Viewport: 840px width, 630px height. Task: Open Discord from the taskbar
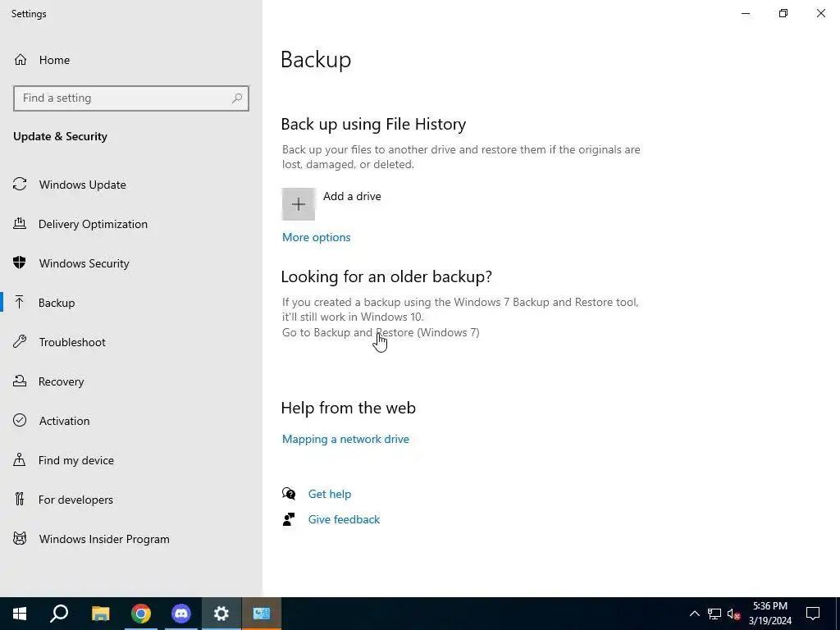pos(181,614)
